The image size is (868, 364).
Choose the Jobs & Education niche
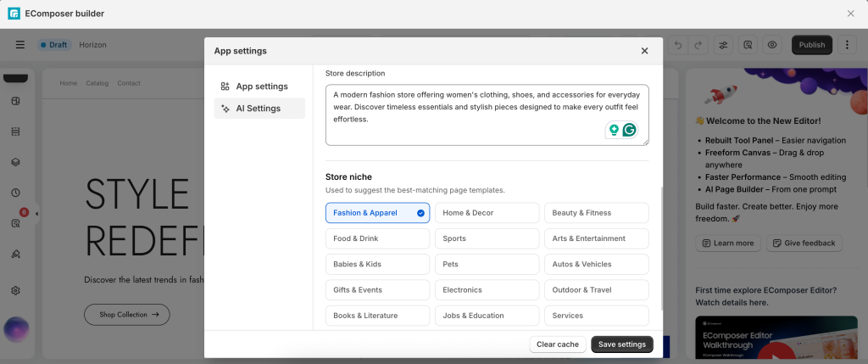[487, 316]
